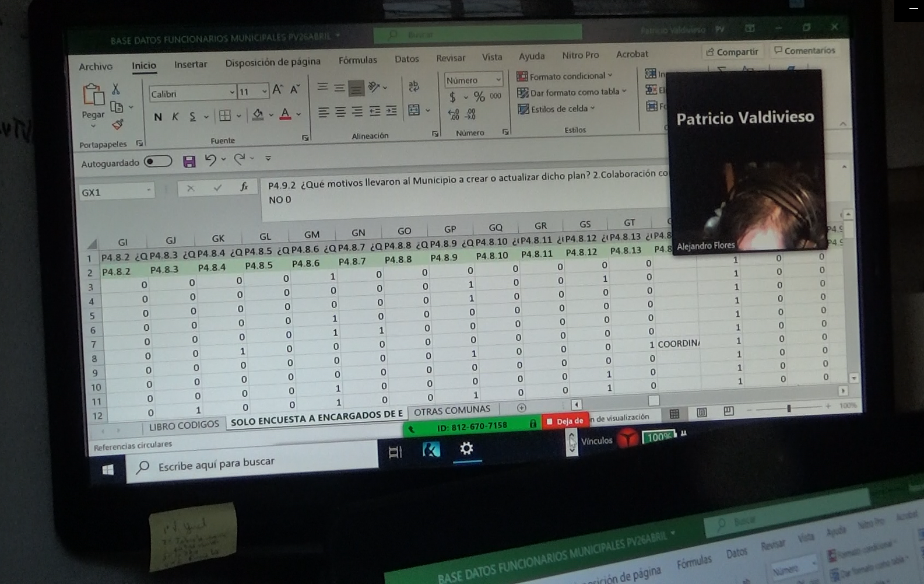This screenshot has height=584, width=924.
Task: Click the text orientation icon
Action: point(374,87)
